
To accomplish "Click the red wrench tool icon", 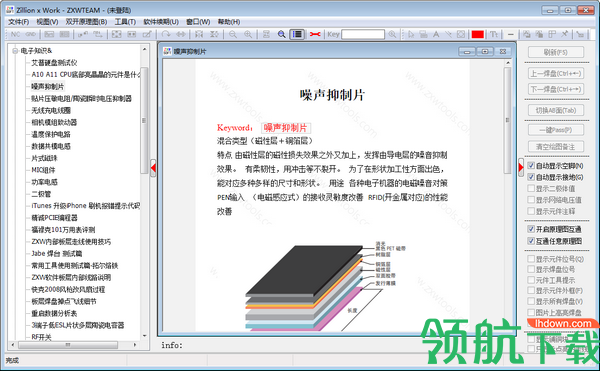I will (x=315, y=34).
